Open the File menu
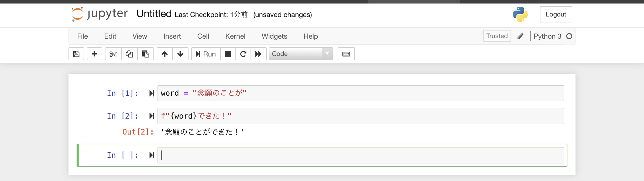The image size is (644, 181). point(83,36)
